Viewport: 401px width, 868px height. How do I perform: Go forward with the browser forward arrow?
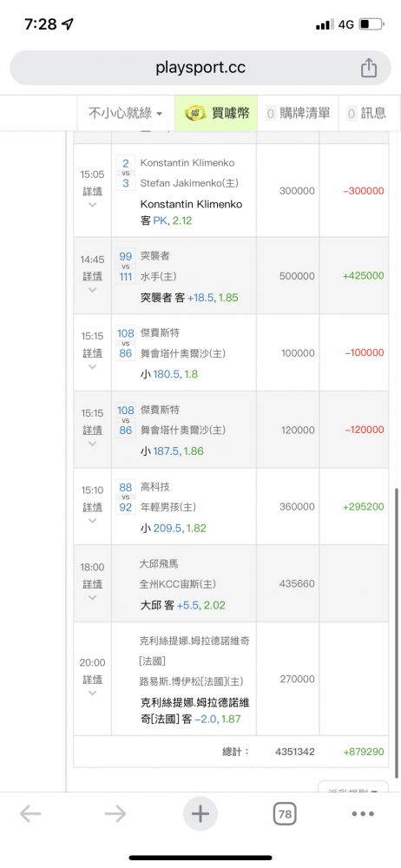115,814
